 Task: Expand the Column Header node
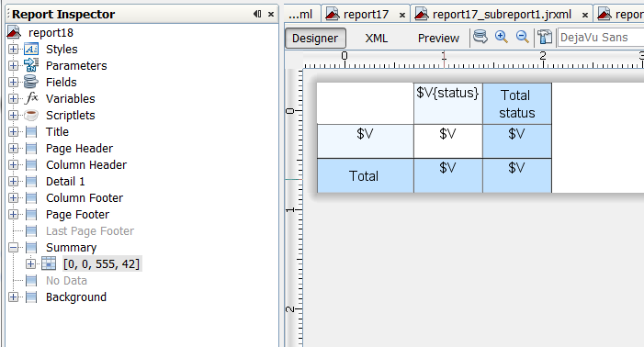[13, 165]
